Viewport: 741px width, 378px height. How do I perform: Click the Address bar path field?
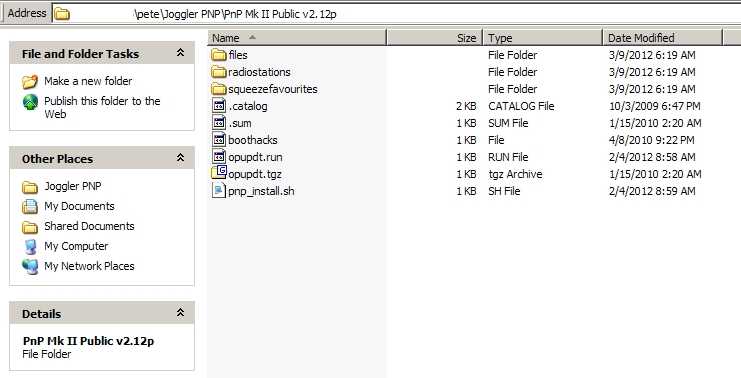point(396,14)
